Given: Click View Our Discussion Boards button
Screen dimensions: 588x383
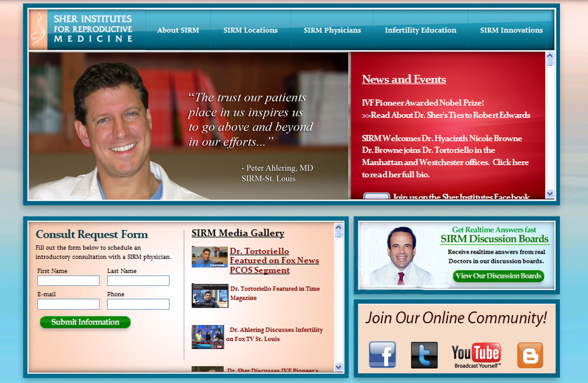Looking at the screenshot, I should 498,276.
